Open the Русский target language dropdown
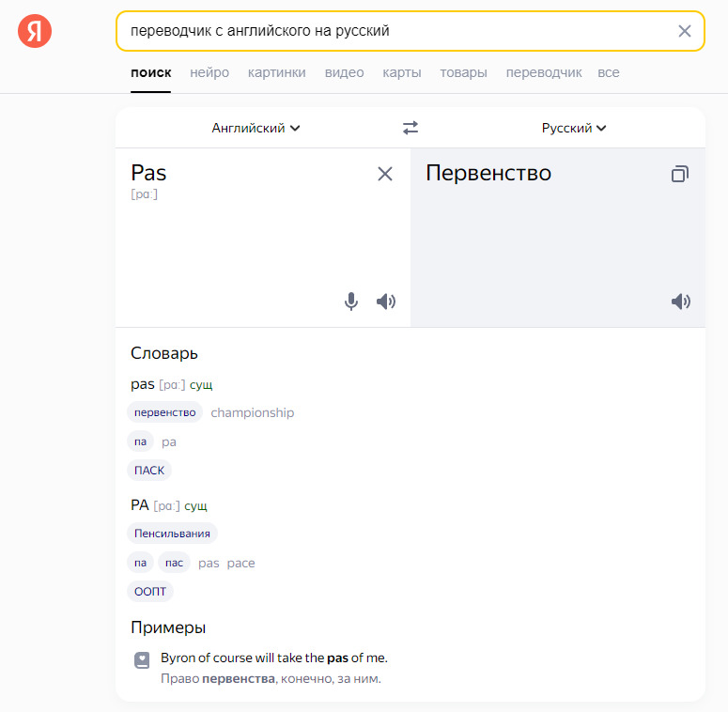The height and width of the screenshot is (712, 728). (574, 128)
